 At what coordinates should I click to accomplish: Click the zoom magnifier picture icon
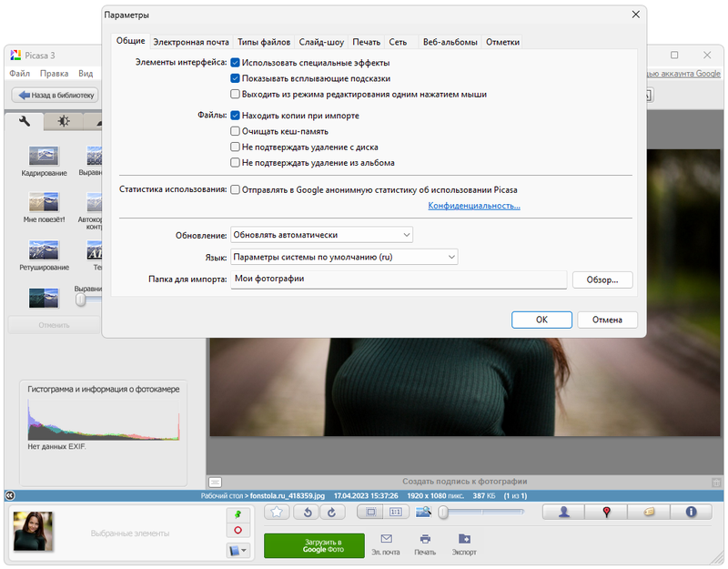pyautogui.click(x=423, y=512)
